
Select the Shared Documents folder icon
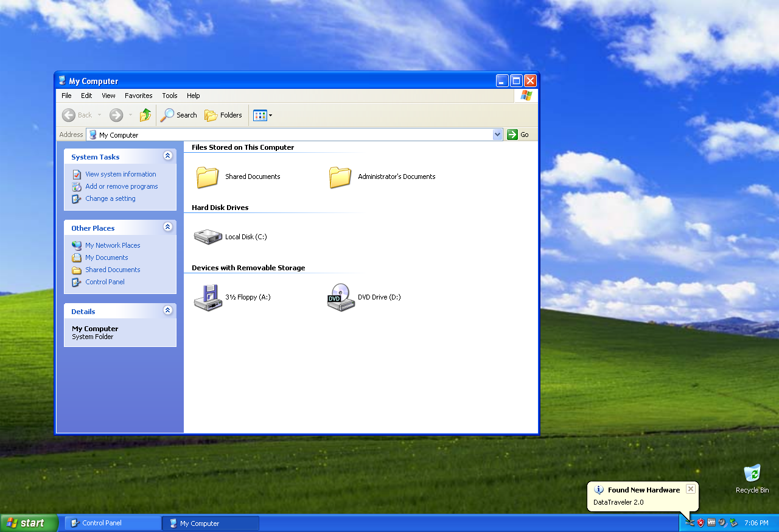(208, 177)
